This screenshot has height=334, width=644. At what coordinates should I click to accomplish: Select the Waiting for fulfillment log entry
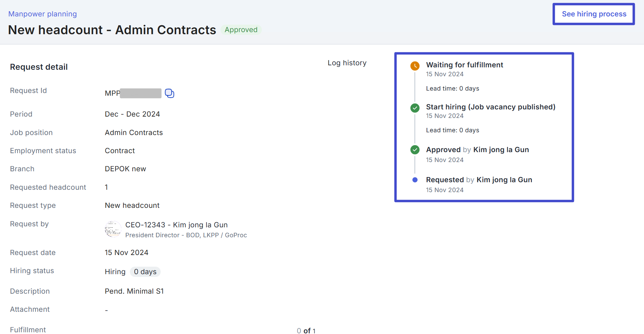coord(465,65)
